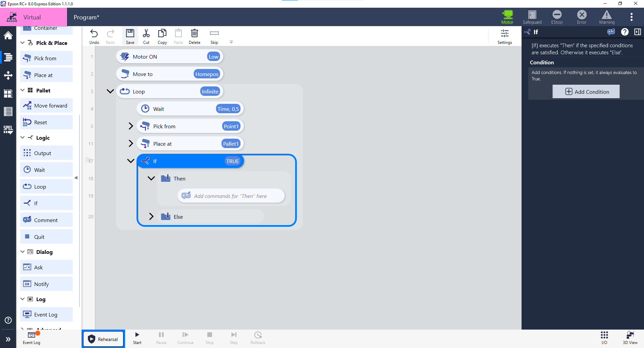Collapse the Dialog category

coord(22,252)
